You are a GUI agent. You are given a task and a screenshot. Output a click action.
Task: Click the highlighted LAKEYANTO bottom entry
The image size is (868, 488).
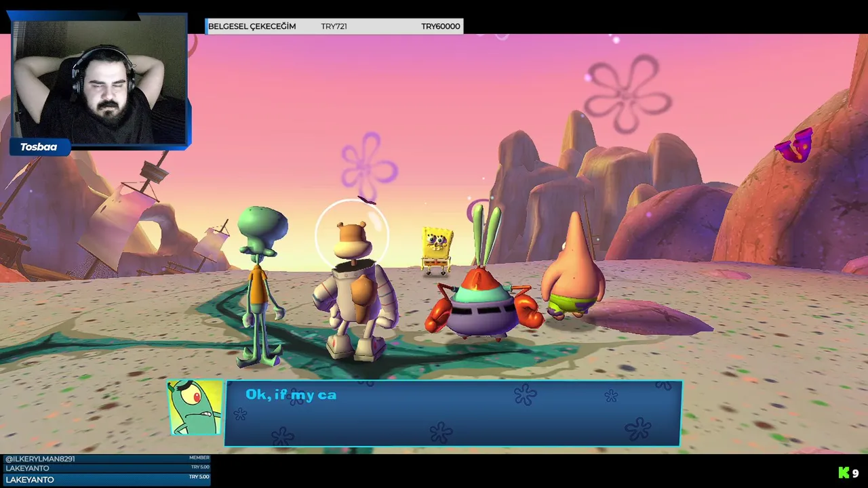(107, 479)
